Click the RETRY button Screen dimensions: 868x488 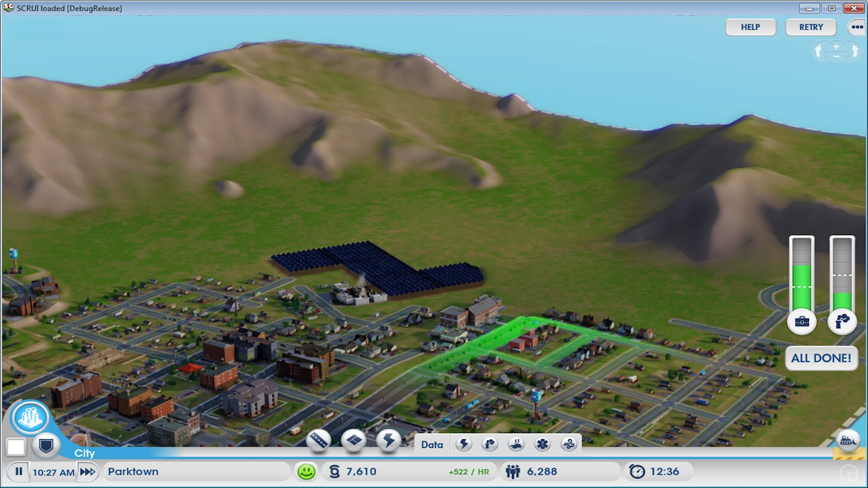[x=811, y=27]
